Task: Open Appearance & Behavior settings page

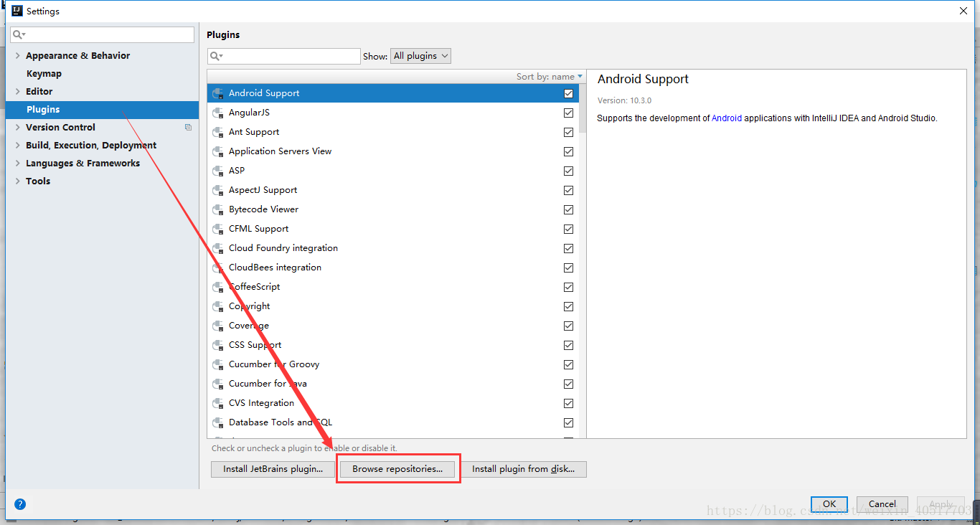Action: coord(77,56)
